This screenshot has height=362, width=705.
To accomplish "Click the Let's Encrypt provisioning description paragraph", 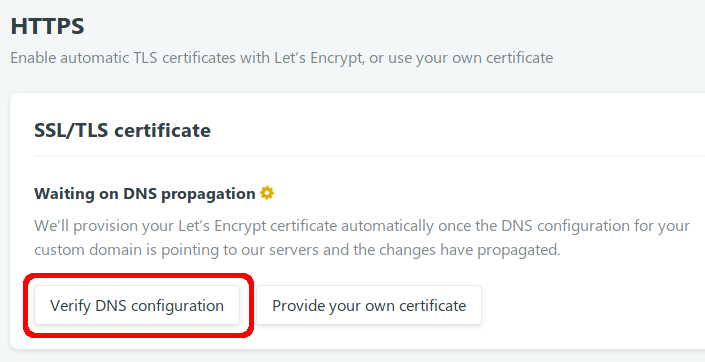I will coord(362,237).
